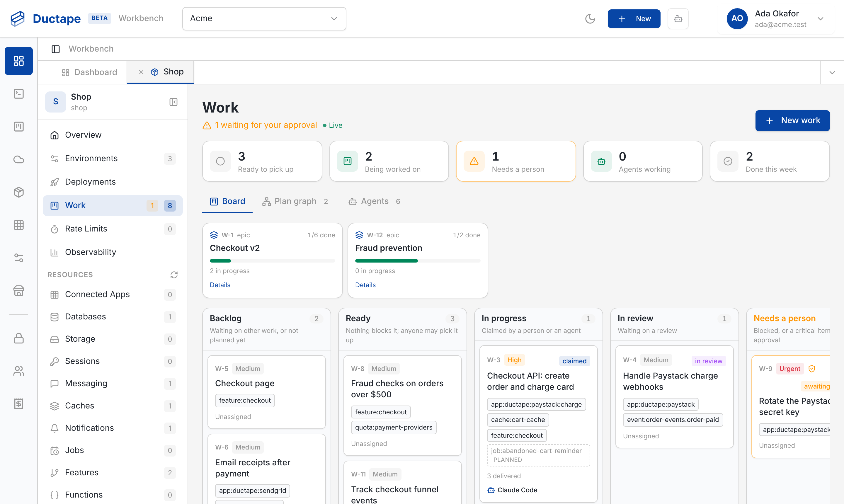Image resolution: width=844 pixels, height=504 pixels.
Task: Open Functions resource
Action: (x=113, y=495)
